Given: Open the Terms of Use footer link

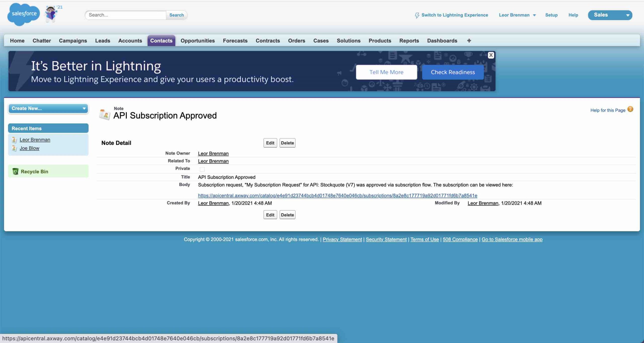Looking at the screenshot, I should pyautogui.click(x=424, y=239).
